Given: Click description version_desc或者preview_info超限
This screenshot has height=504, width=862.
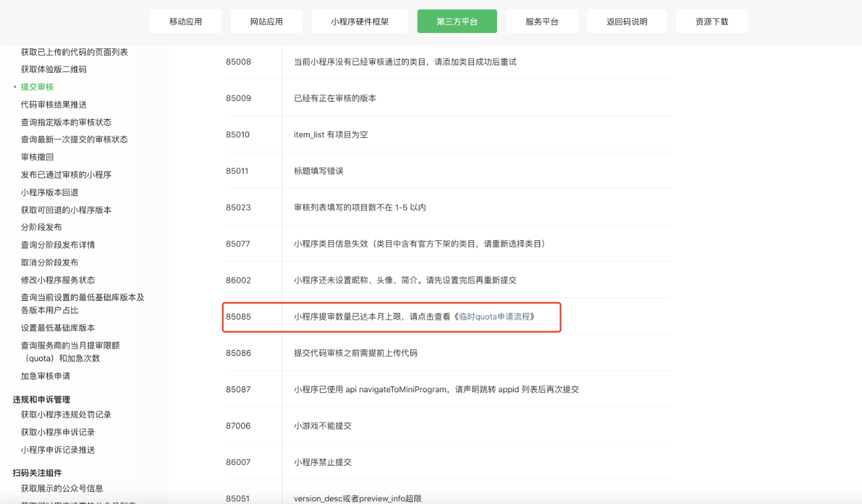Looking at the screenshot, I should [x=358, y=499].
